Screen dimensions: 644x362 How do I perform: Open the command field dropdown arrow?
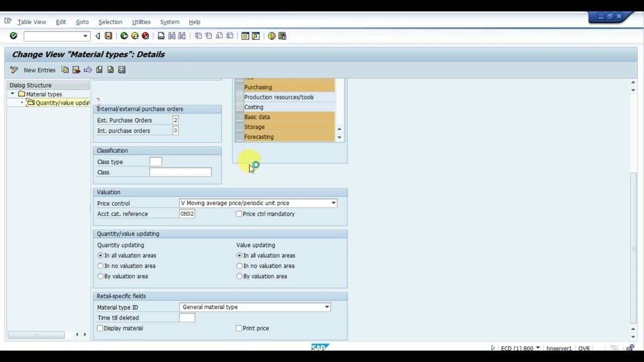85,36
